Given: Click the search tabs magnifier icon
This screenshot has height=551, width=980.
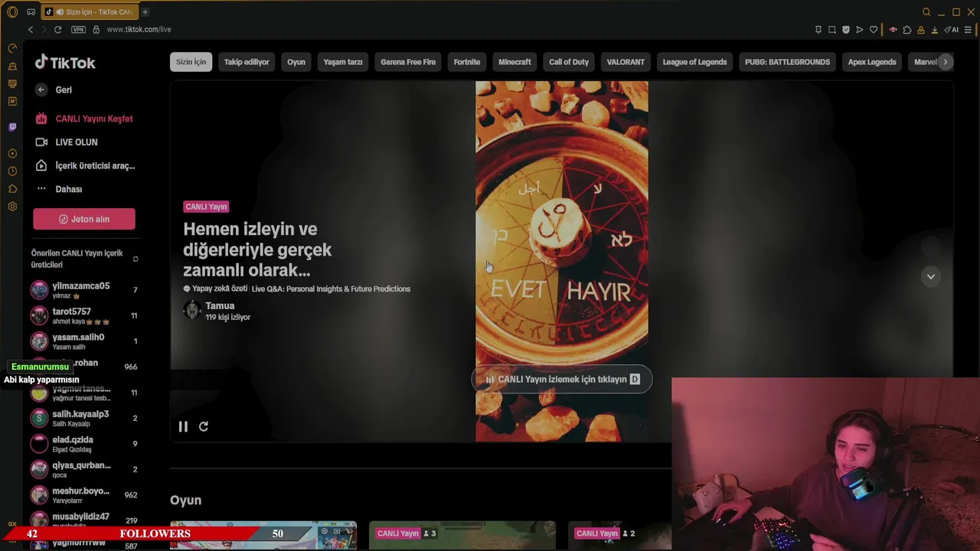Looking at the screenshot, I should point(926,12).
